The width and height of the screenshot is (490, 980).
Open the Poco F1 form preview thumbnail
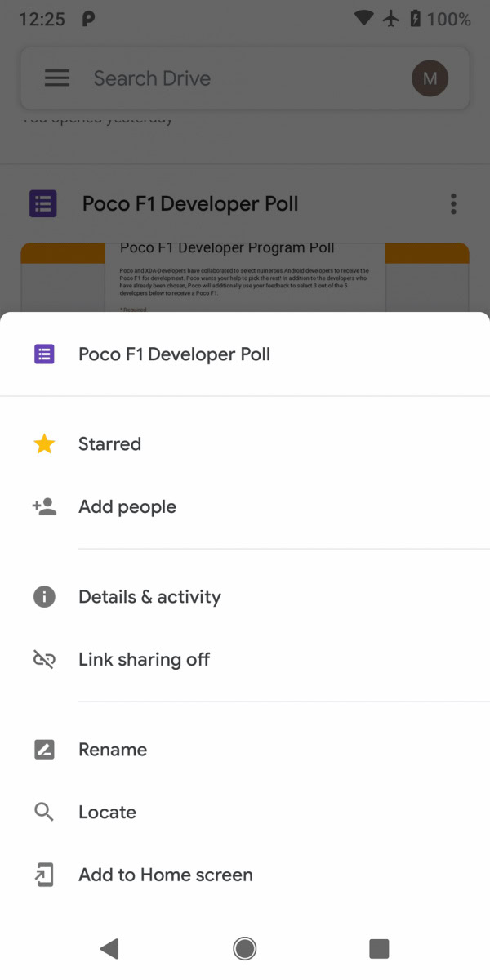245,278
